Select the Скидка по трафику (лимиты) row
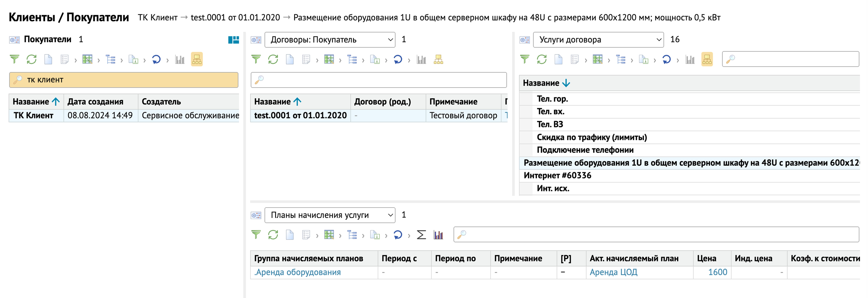The image size is (868, 298). (x=689, y=137)
